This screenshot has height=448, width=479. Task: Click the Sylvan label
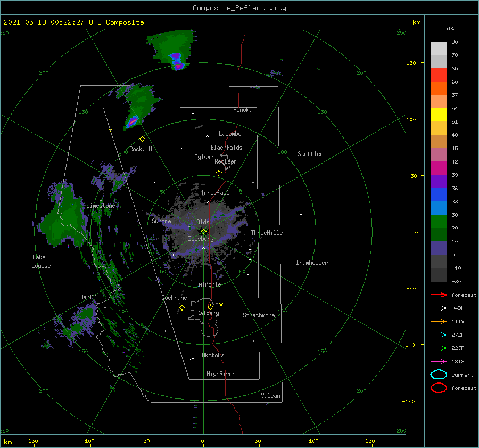204,157
